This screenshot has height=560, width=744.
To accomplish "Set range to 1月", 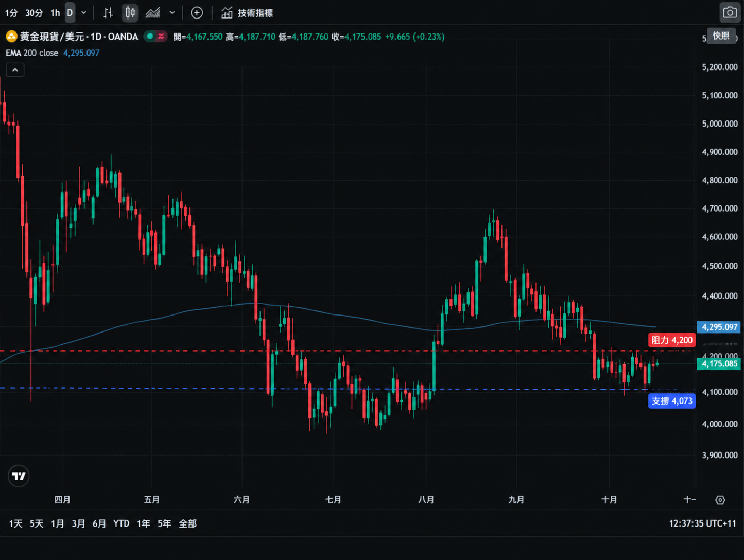I will pos(58,523).
